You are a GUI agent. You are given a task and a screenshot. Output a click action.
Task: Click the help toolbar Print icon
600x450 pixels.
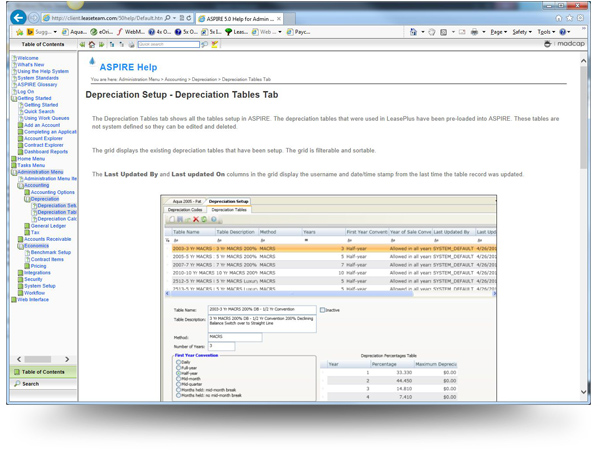click(131, 44)
